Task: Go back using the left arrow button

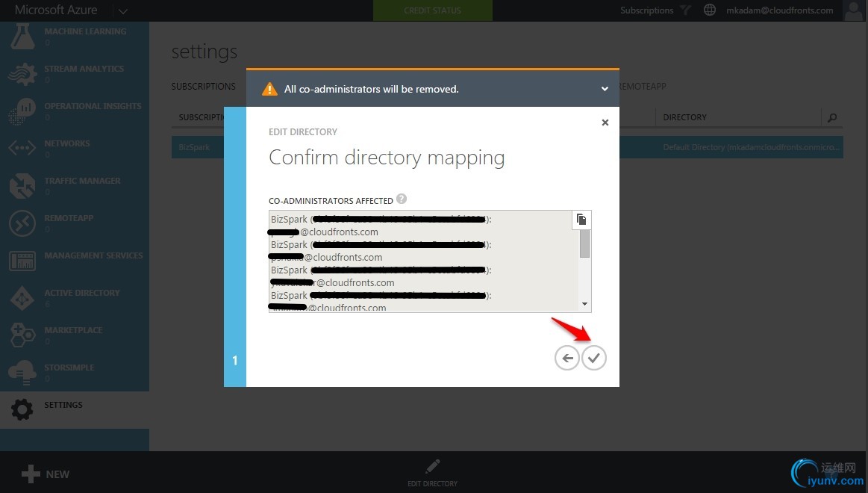Action: tap(567, 358)
